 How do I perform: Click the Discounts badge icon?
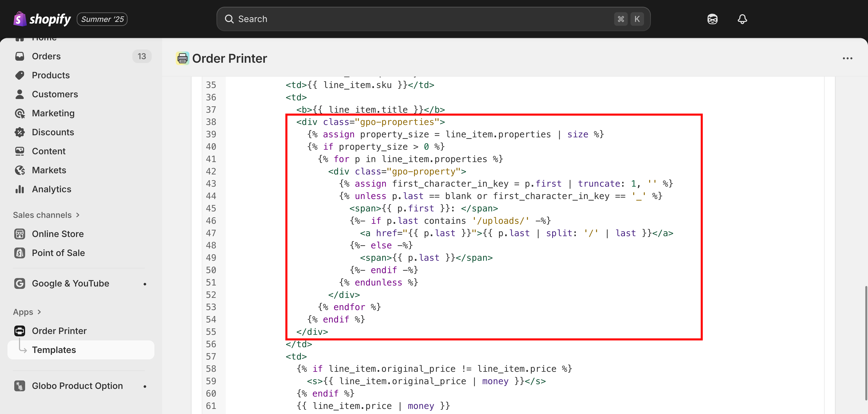(x=20, y=132)
